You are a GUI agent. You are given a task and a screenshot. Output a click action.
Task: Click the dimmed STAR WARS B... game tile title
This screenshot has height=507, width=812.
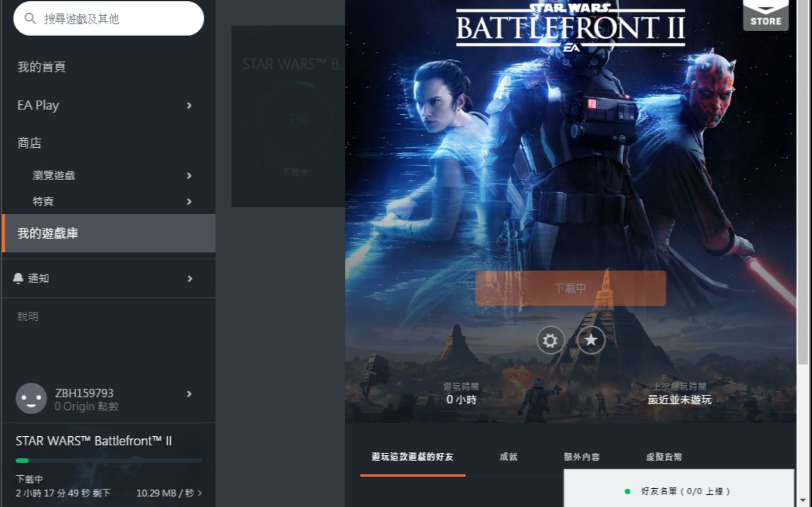tap(294, 64)
